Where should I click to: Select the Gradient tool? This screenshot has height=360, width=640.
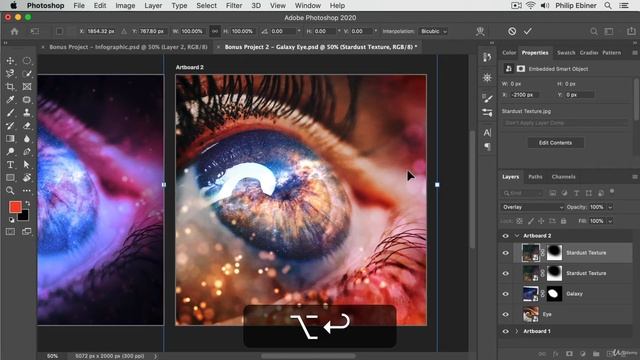(10, 139)
